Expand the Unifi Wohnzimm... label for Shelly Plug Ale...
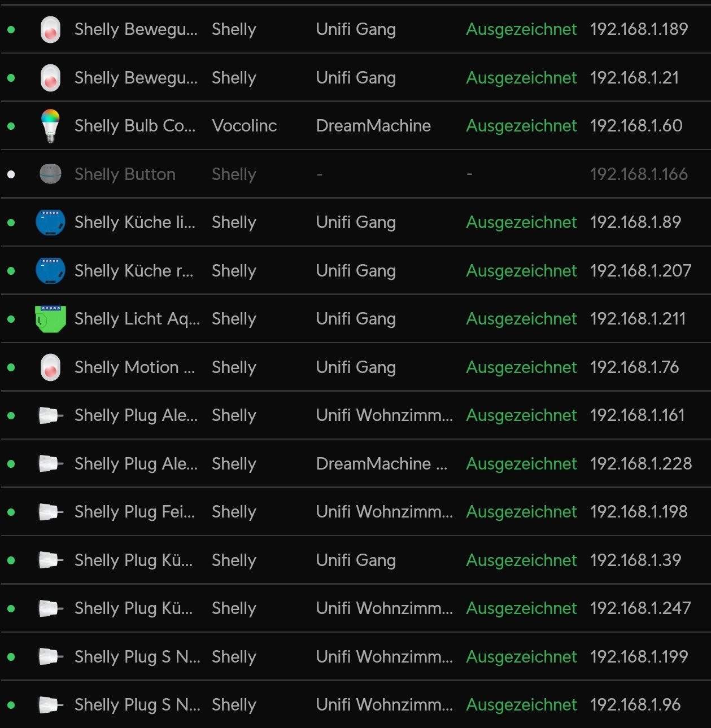The image size is (711, 728). pos(385,415)
